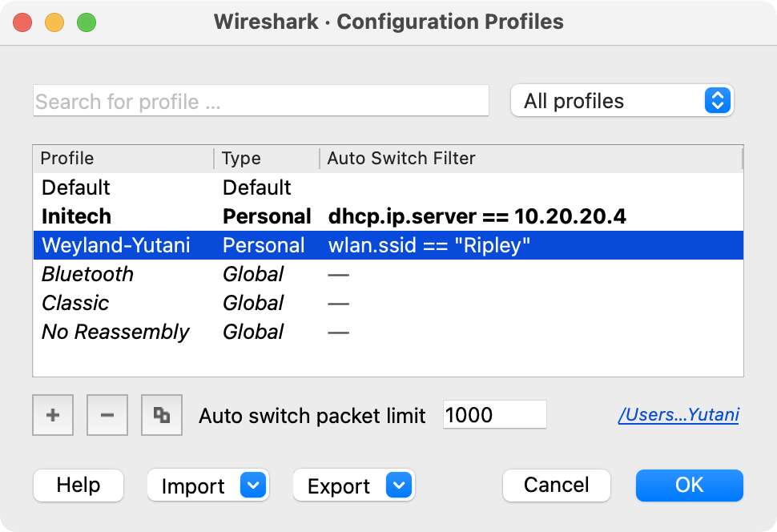This screenshot has width=777, height=532.
Task: Dismiss the dialog with Cancel
Action: click(x=556, y=485)
